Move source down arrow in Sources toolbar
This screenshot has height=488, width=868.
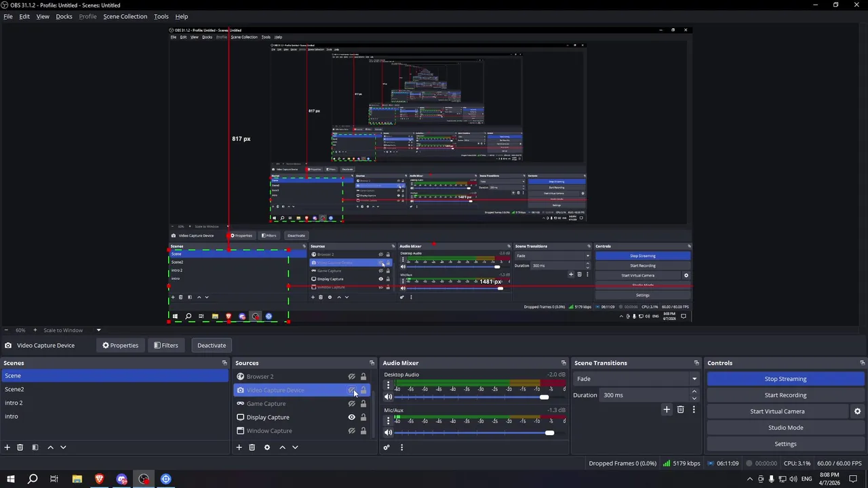click(295, 447)
